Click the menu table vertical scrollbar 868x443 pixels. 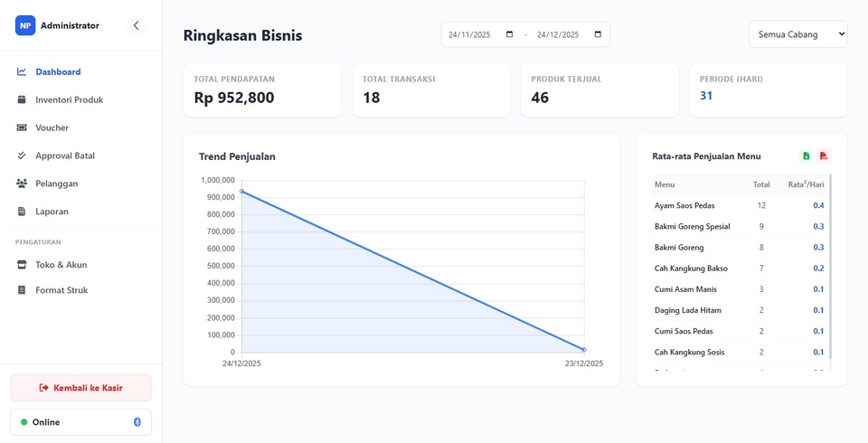pos(830,271)
